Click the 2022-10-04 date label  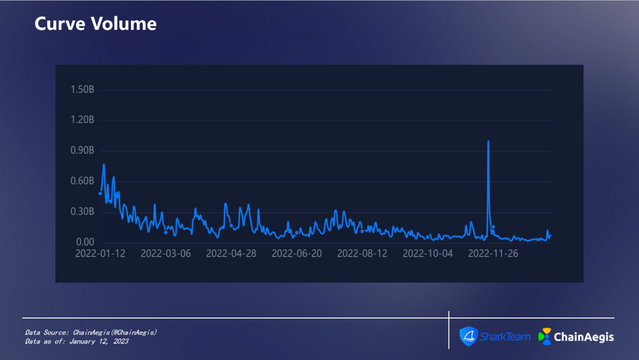click(428, 254)
